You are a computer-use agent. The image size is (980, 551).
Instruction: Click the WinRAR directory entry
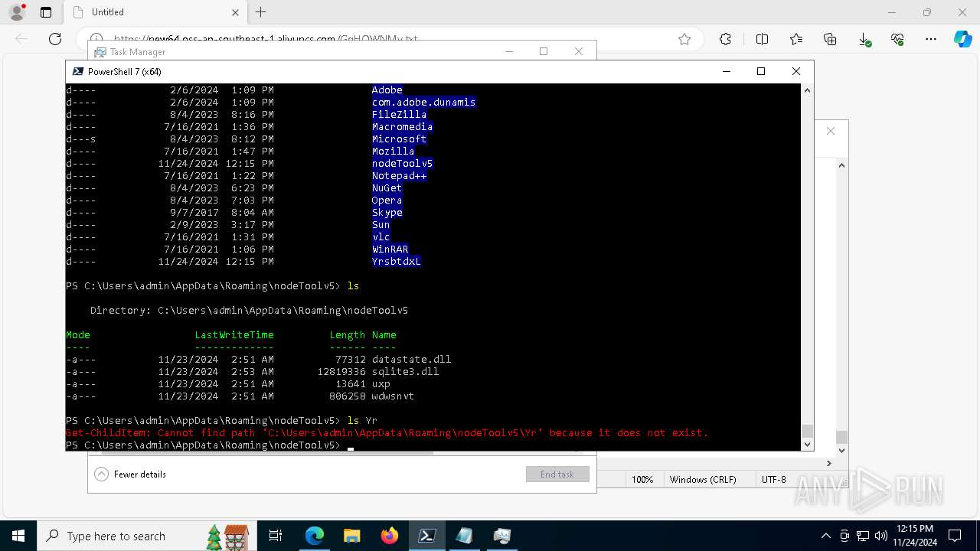pos(390,249)
